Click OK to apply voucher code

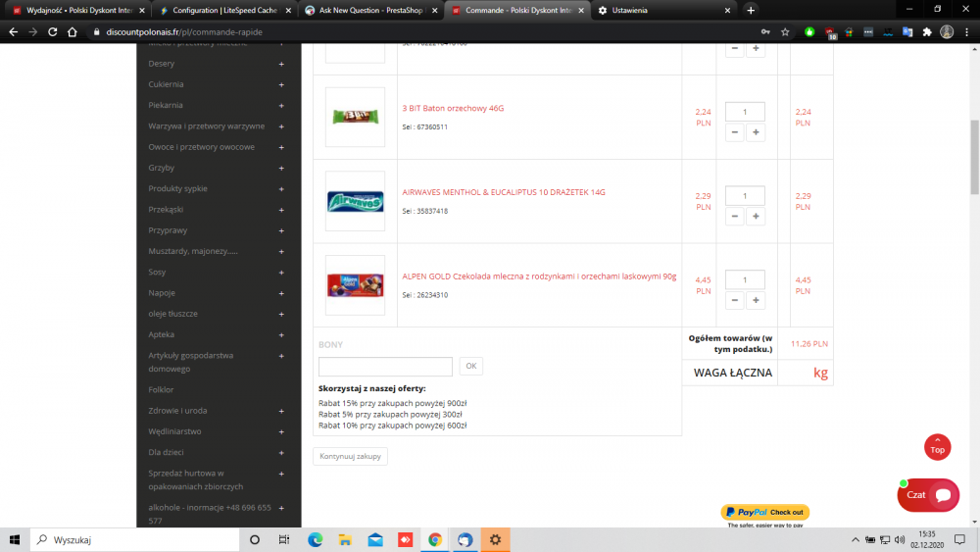(x=471, y=366)
